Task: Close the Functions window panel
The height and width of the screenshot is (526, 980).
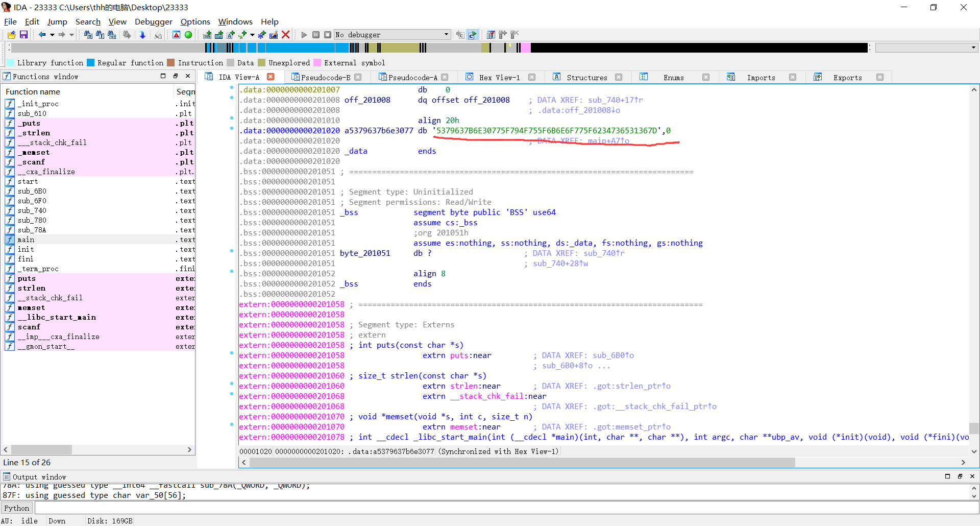Action: [188, 76]
